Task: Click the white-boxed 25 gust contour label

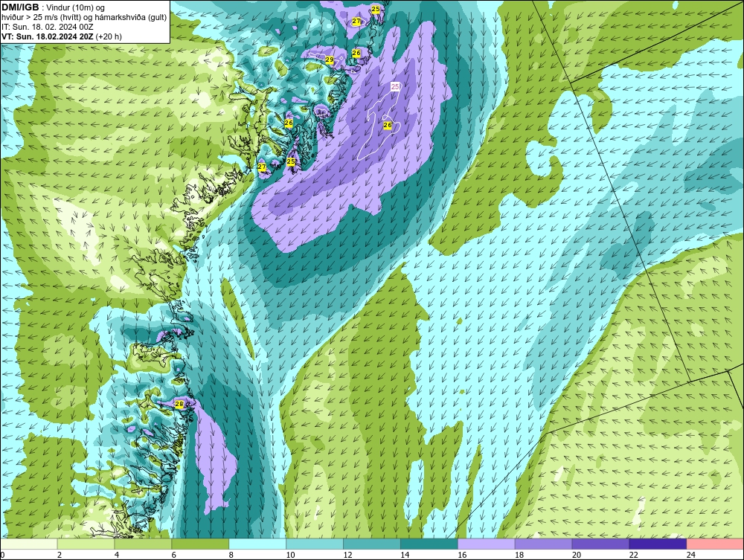Action: click(395, 86)
